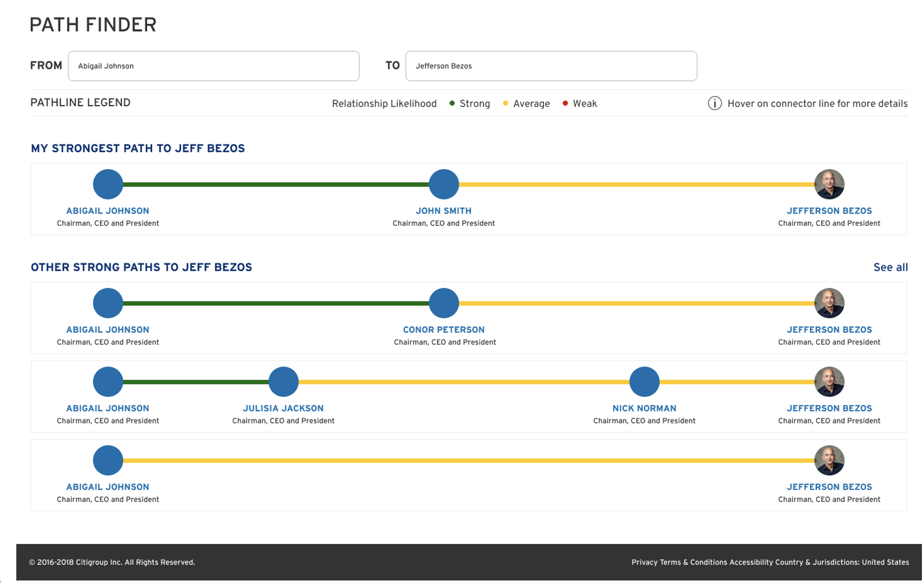
Task: Click green connector between Abigail and John Smith
Action: (x=276, y=184)
